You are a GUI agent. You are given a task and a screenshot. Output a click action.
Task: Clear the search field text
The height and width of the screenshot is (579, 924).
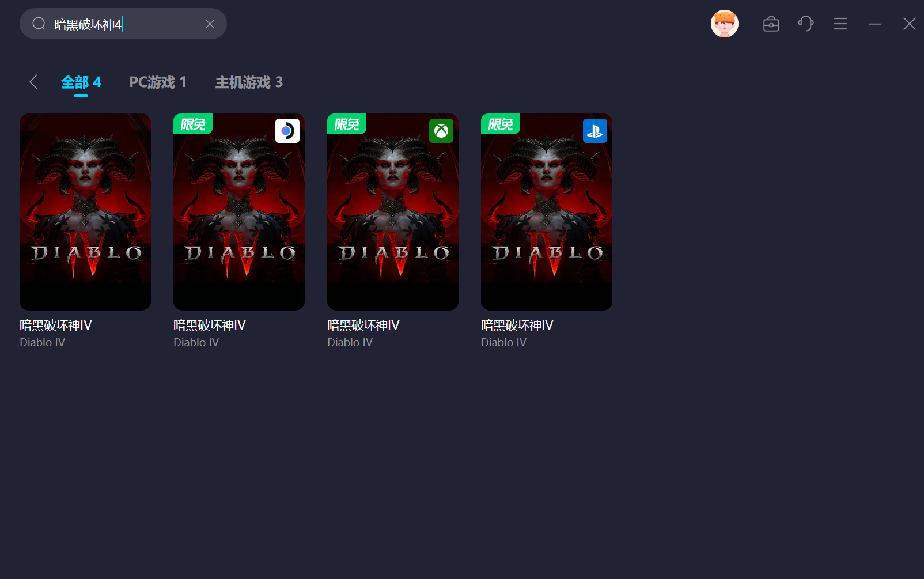click(x=210, y=24)
